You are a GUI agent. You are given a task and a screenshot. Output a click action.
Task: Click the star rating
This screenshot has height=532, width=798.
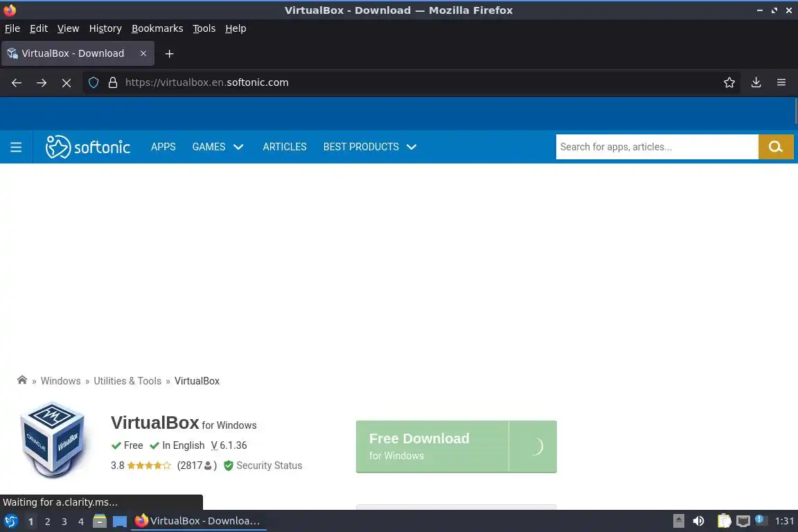[x=149, y=465]
